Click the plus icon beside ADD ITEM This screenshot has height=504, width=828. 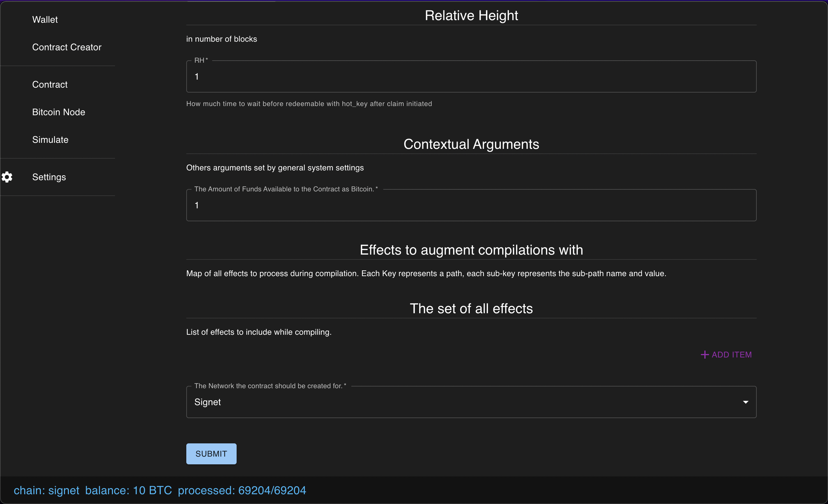click(x=705, y=355)
